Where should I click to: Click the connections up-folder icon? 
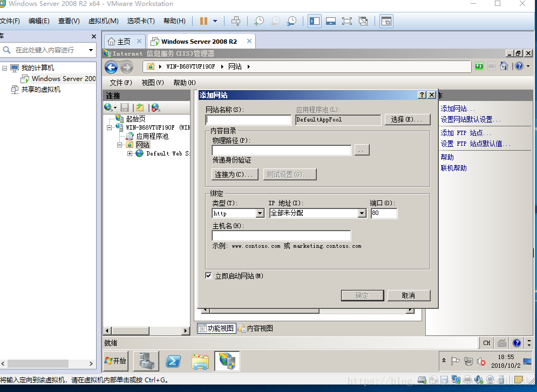[x=140, y=107]
